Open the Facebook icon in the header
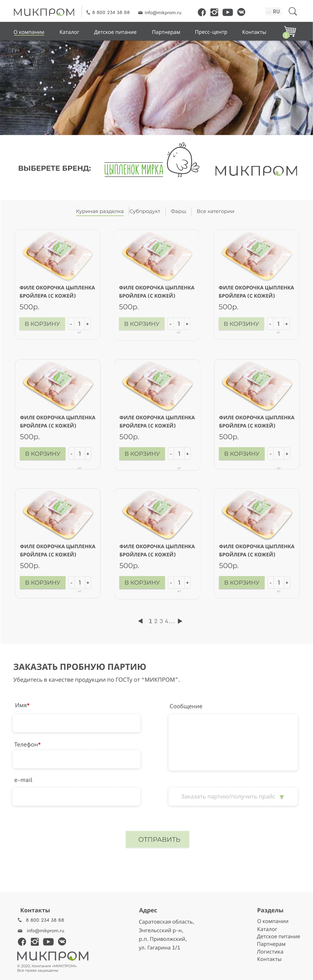The width and height of the screenshot is (313, 980). coord(202,13)
